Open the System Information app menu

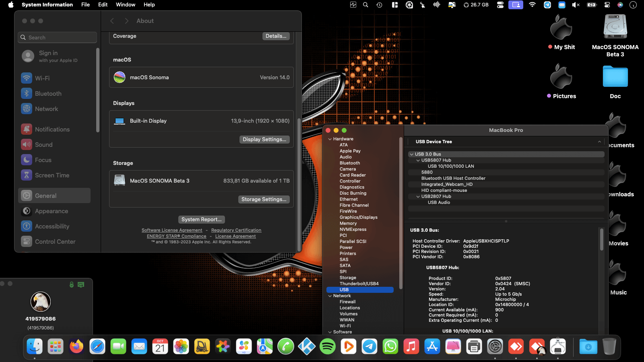tap(47, 5)
